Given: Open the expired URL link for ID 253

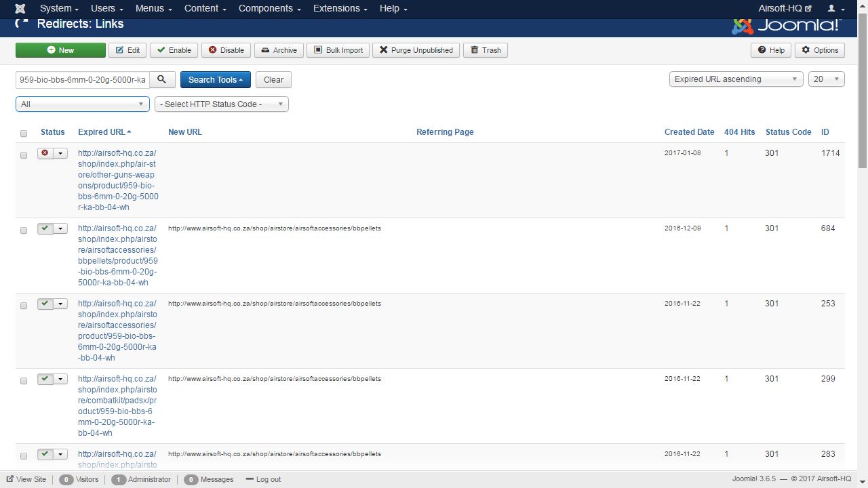Looking at the screenshot, I should [117, 331].
